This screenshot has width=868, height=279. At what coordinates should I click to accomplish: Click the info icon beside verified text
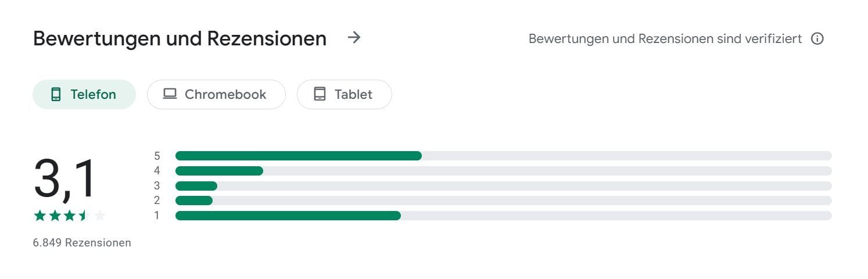[817, 39]
